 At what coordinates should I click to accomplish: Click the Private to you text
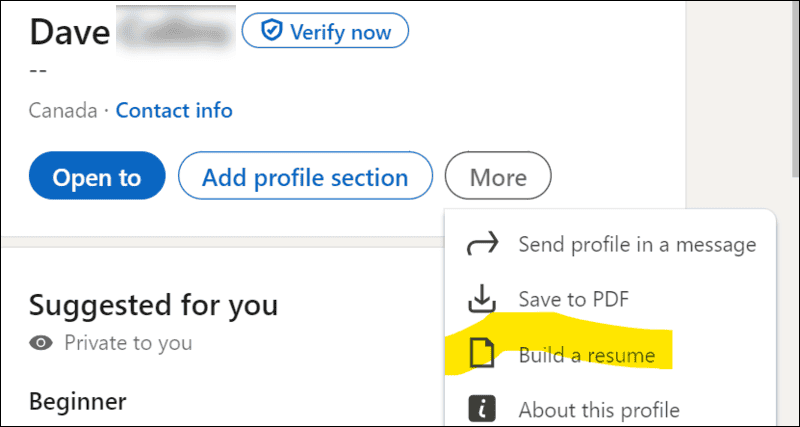click(128, 343)
